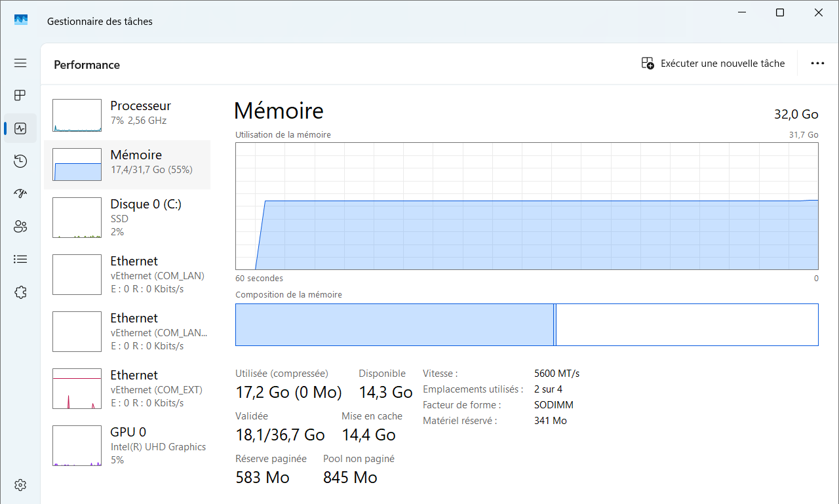Select the vEthernet (COM_LAN) Ethernet entry
The width and height of the screenshot is (839, 504).
pos(127,275)
